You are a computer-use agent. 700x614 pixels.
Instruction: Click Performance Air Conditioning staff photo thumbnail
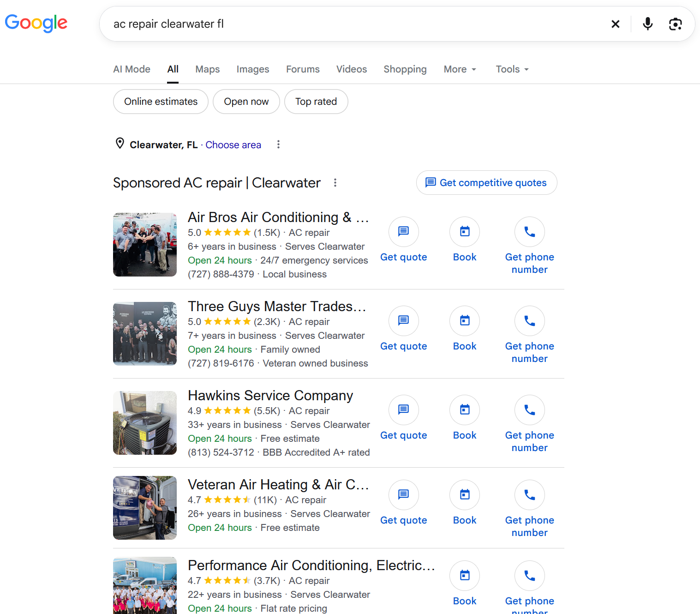(x=145, y=585)
